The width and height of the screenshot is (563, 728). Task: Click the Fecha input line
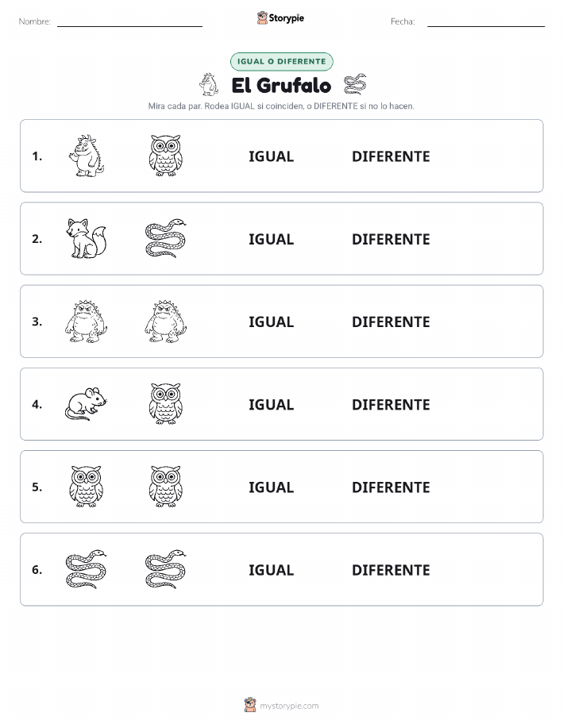[486, 22]
